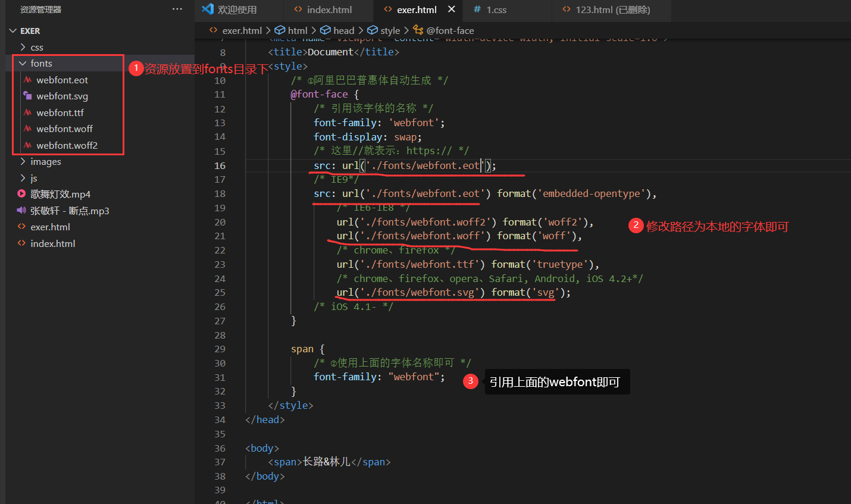Expand the images folder
Screen dimensions: 851x504
[x=23, y=161]
